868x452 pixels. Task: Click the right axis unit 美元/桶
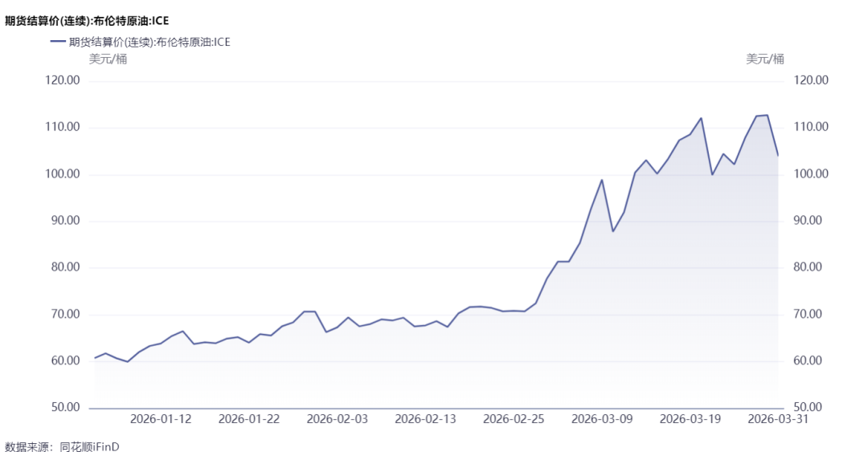[x=765, y=59]
